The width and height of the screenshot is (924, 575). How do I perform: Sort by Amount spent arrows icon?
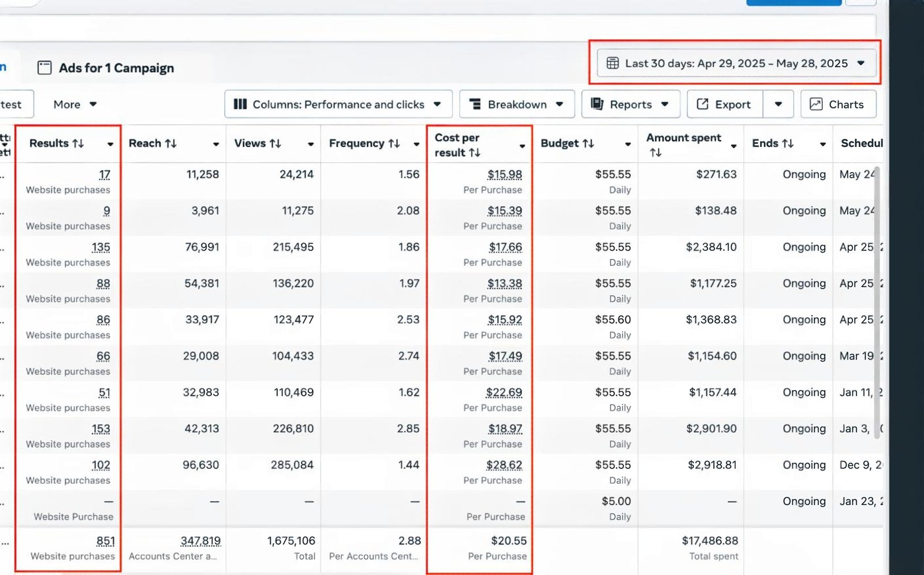(655, 153)
